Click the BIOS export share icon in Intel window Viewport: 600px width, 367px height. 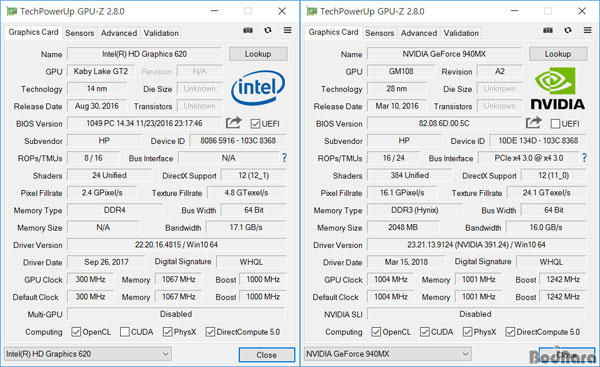[x=233, y=123]
